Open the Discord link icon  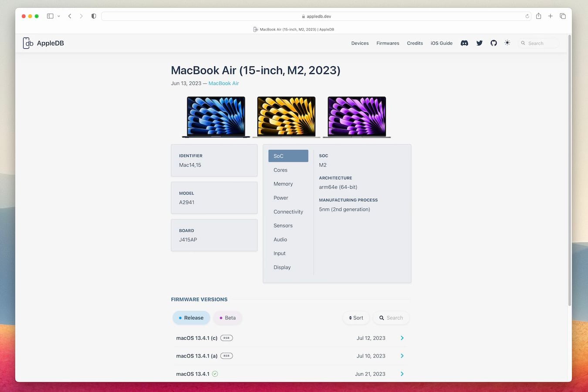pos(464,43)
